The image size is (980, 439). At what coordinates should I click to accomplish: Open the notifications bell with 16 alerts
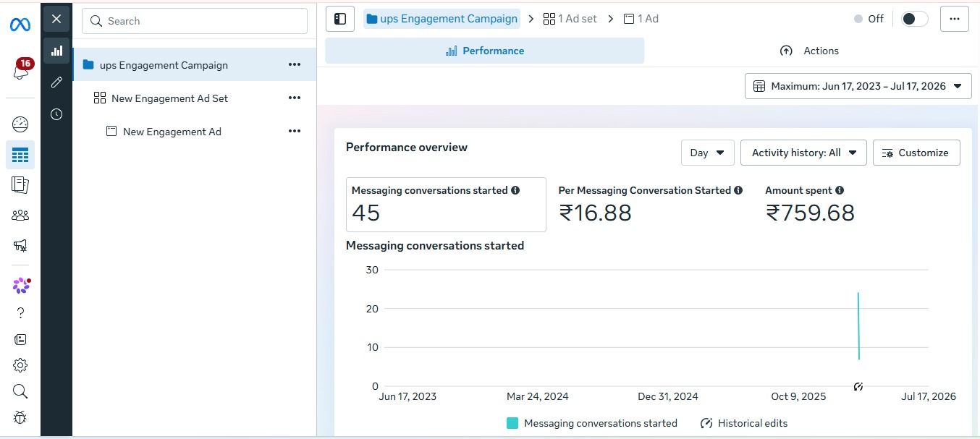pos(20,71)
